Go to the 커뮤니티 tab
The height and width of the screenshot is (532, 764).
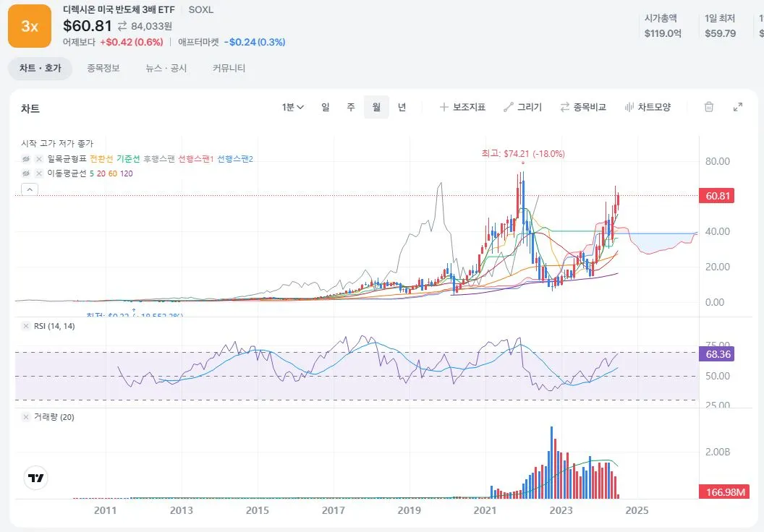tap(229, 68)
